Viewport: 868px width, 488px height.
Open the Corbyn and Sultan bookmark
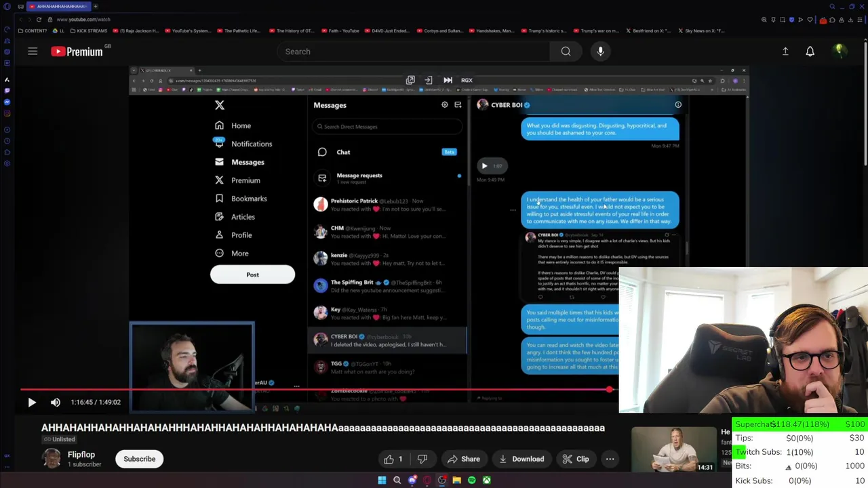440,30
